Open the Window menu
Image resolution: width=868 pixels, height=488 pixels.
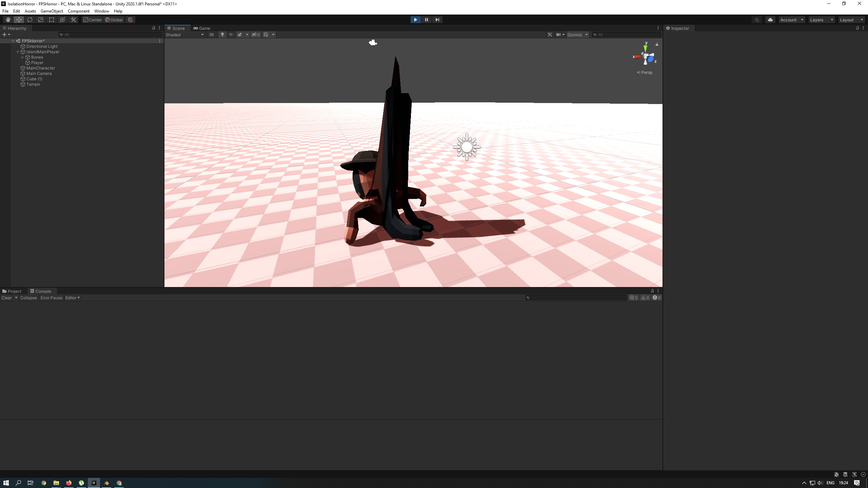pyautogui.click(x=101, y=11)
